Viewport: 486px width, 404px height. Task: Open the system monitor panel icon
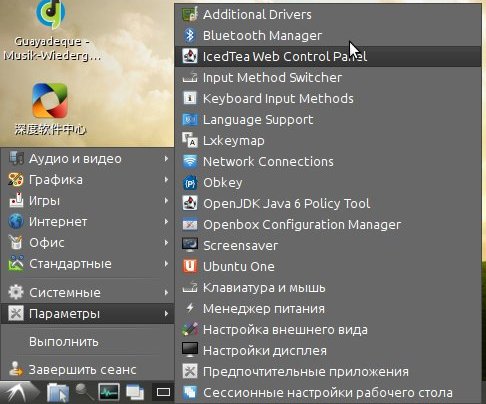tap(109, 392)
